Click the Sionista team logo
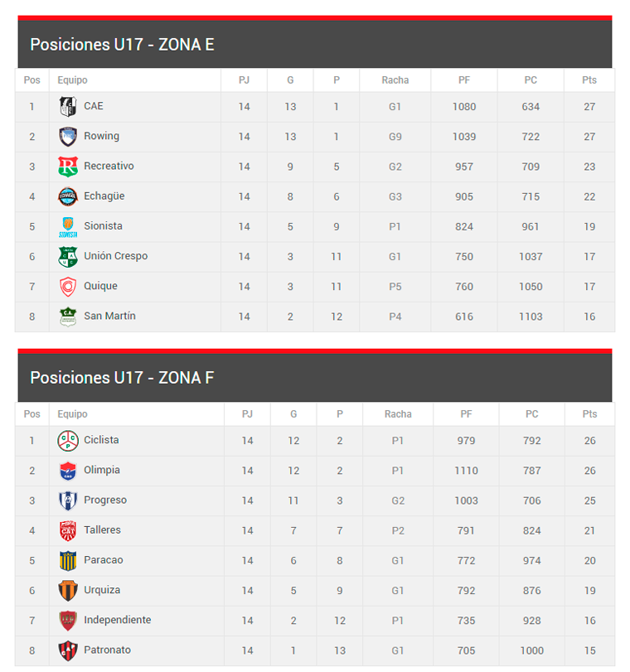630x672 pixels. click(x=67, y=227)
